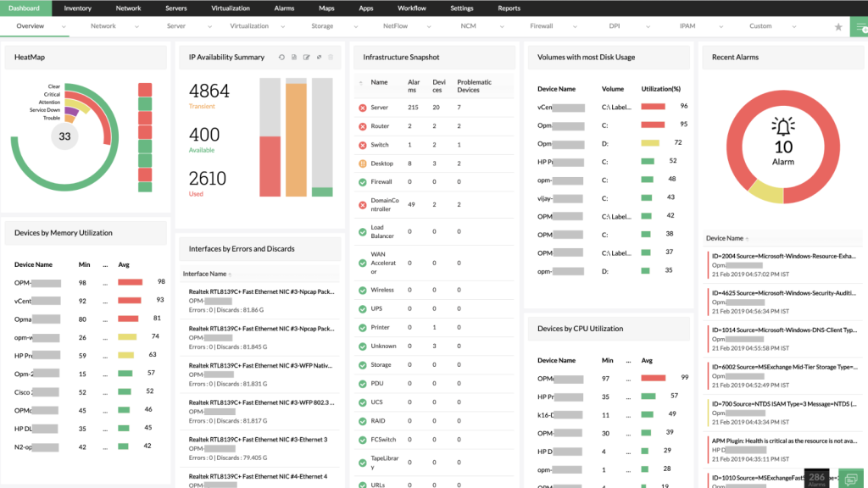Click the red status icon for Switch
This screenshot has height=488, width=868.
coord(363,146)
